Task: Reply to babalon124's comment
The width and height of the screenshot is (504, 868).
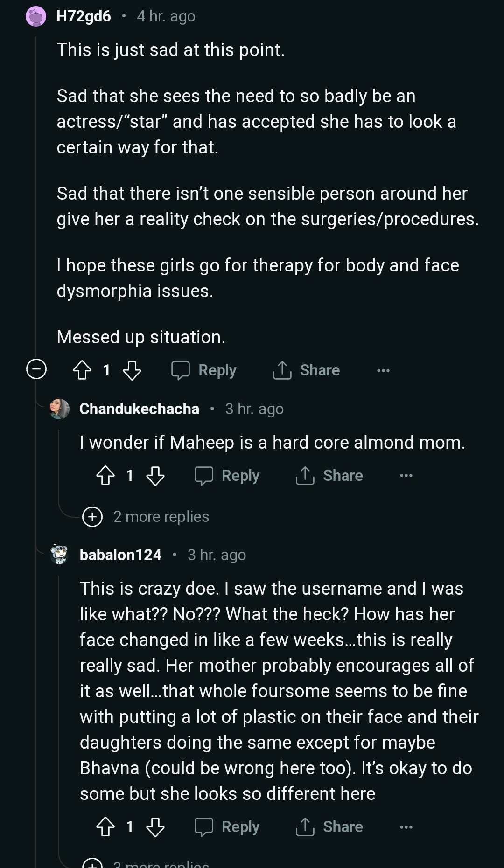Action: click(227, 827)
